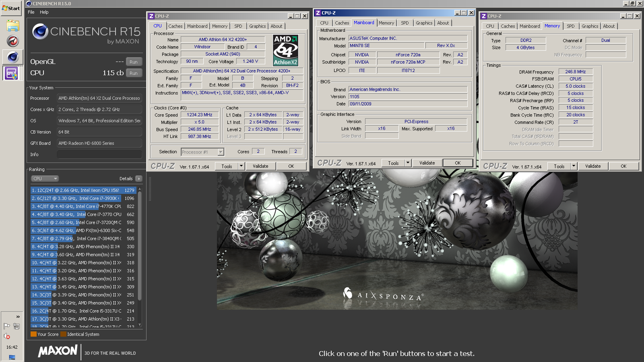
Task: Restore the Cinebench window using title bar button
Action: point(632,3)
